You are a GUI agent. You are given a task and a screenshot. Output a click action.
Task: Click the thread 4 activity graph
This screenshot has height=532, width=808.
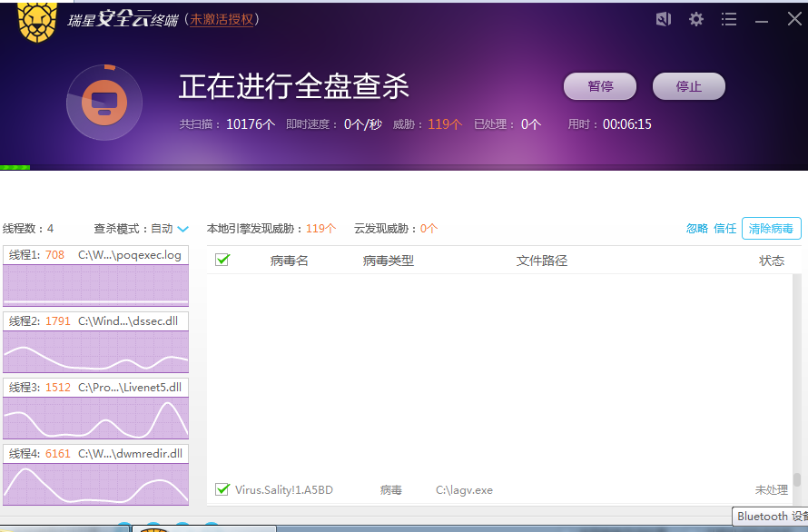point(96,484)
